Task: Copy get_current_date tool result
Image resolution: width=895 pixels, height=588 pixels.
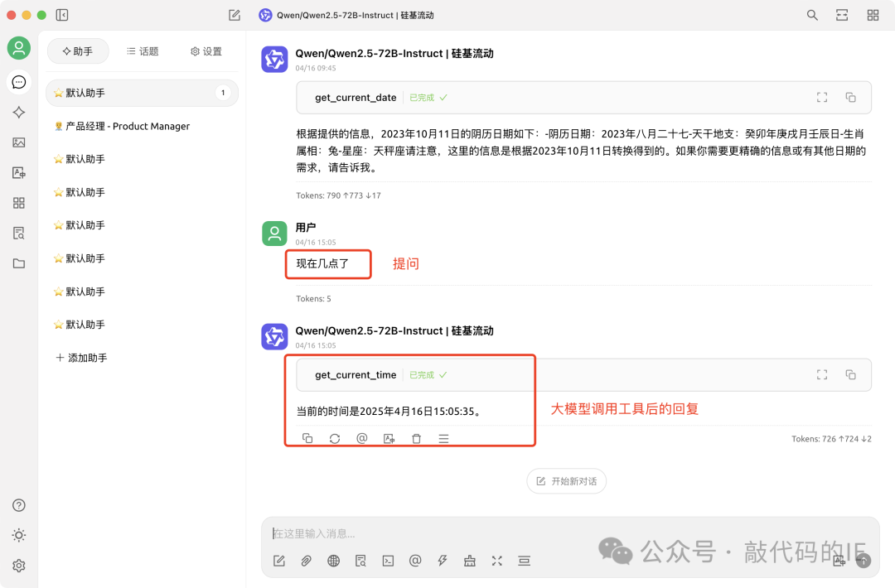Action: pos(850,98)
